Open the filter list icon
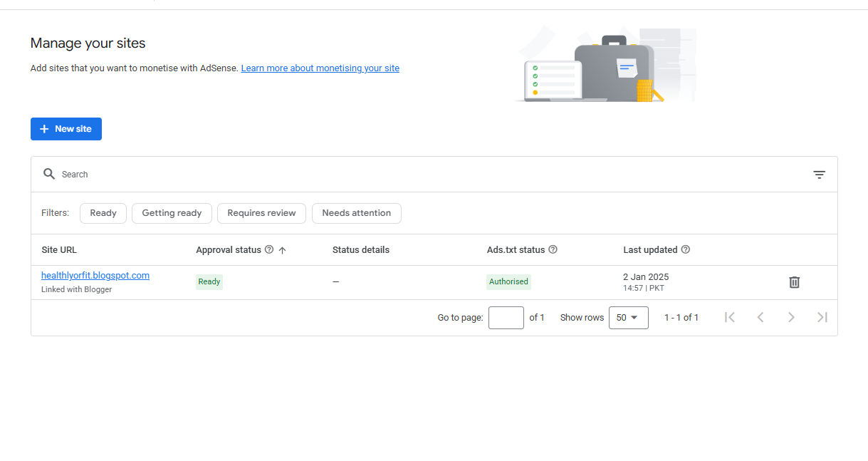Image resolution: width=868 pixels, height=461 pixels. [820, 175]
